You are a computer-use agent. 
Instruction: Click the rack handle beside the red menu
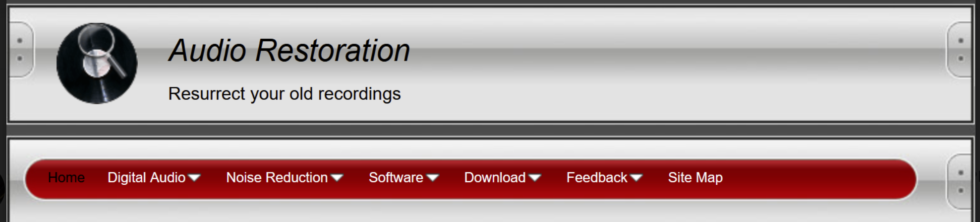tap(959, 182)
